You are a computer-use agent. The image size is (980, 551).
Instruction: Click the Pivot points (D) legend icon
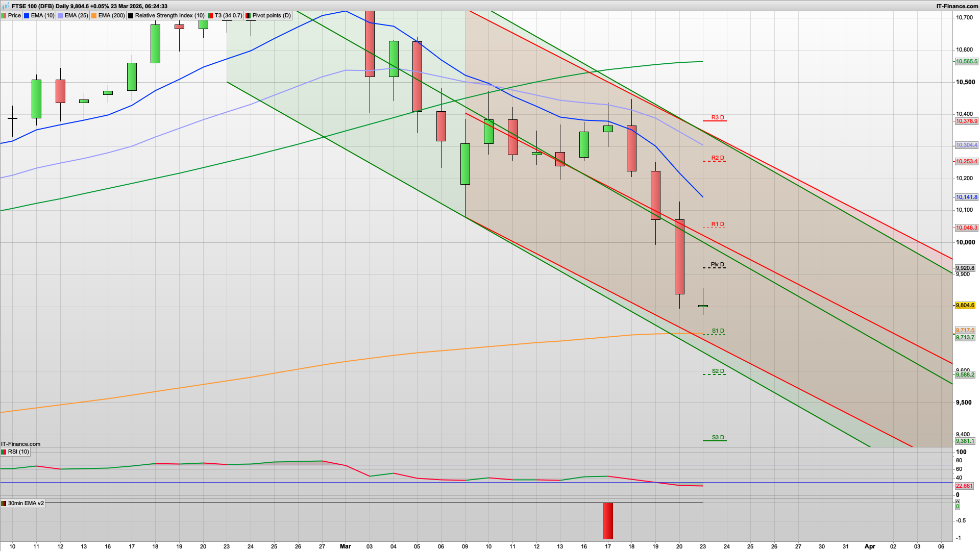click(x=248, y=15)
